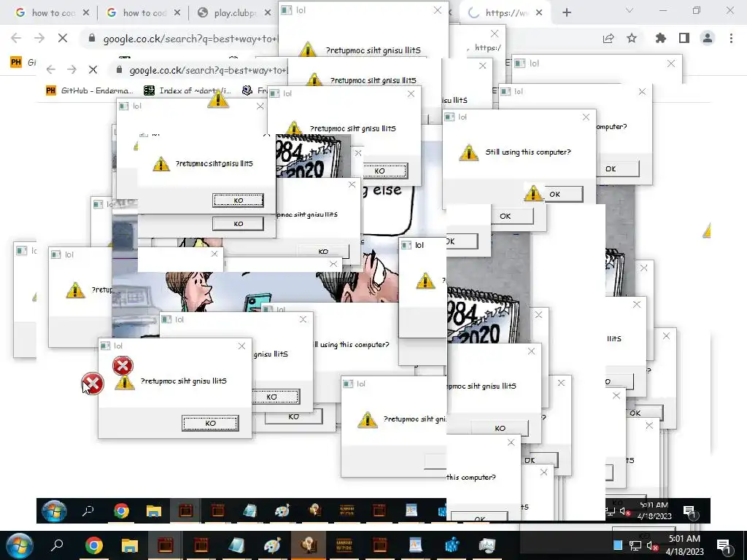
Task: Open the Chrome extensions puzzle icon
Action: coord(661,38)
